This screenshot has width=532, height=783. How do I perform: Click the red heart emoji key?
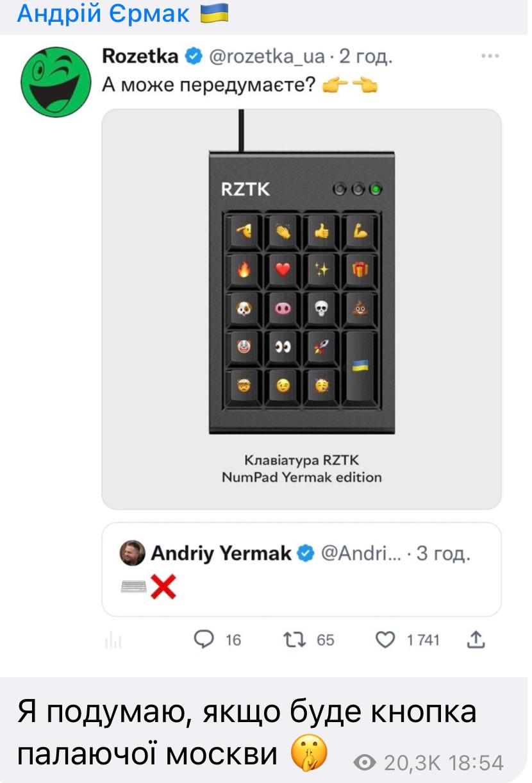(x=283, y=271)
